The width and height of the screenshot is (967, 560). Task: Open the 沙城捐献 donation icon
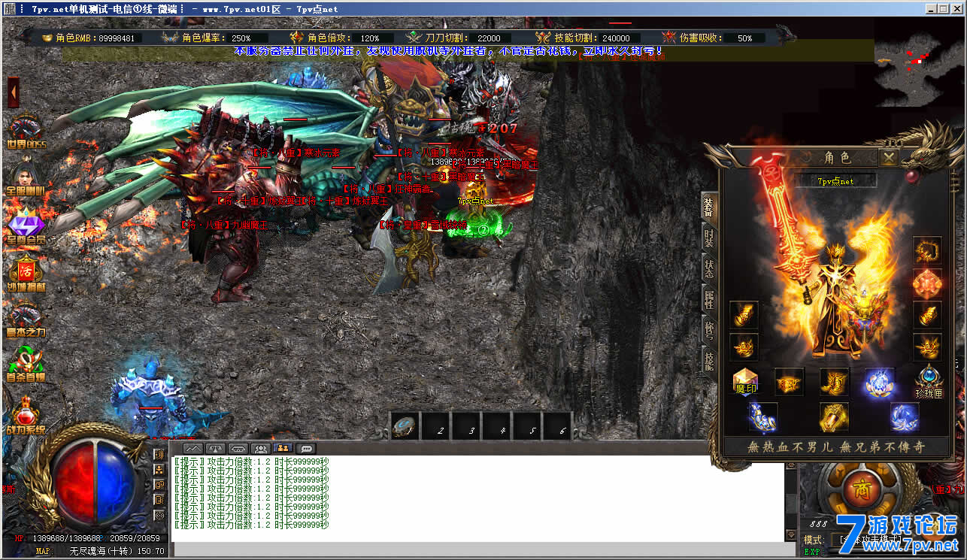[x=26, y=272]
